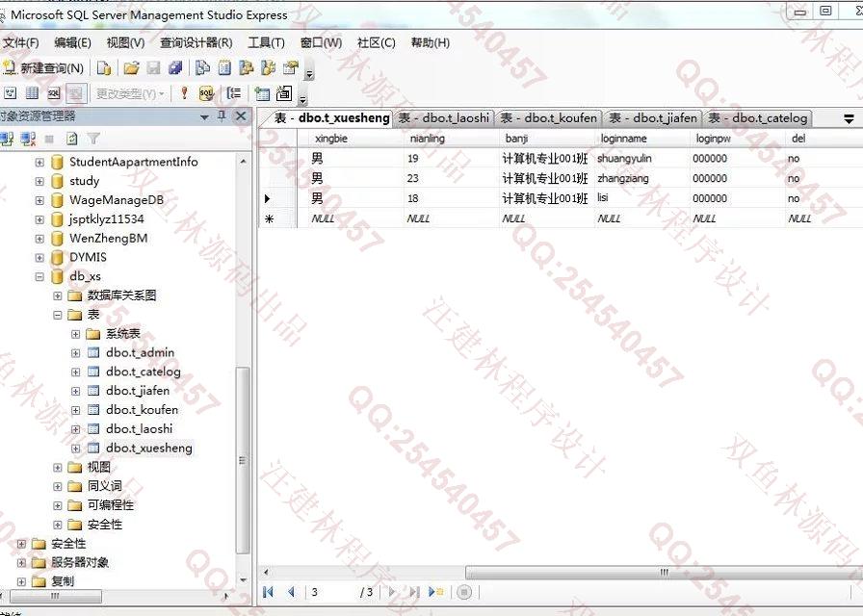Open the Tools (工具) menu
This screenshot has width=863, height=616.
pos(266,43)
